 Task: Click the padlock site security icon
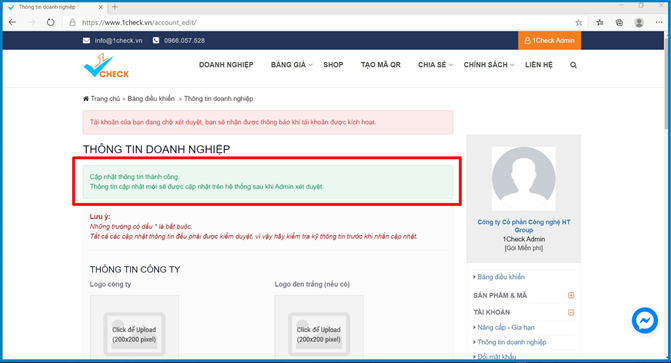[x=72, y=22]
